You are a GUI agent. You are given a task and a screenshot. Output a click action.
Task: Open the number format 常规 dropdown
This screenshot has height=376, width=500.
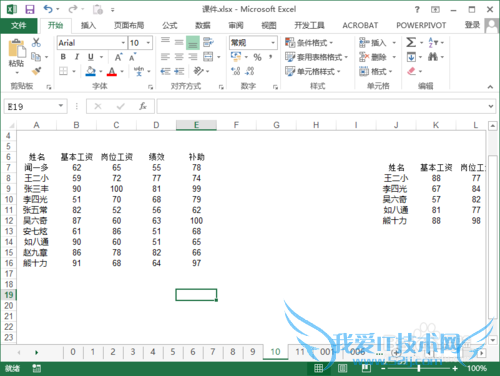pos(273,43)
